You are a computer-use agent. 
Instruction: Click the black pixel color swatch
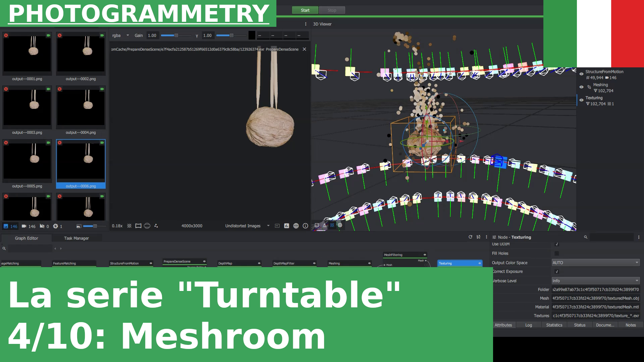click(x=252, y=35)
